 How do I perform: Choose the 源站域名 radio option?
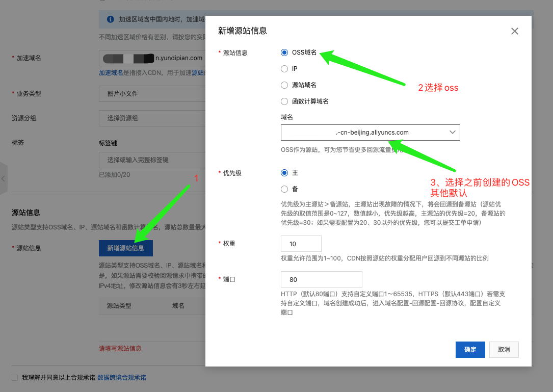coord(284,85)
